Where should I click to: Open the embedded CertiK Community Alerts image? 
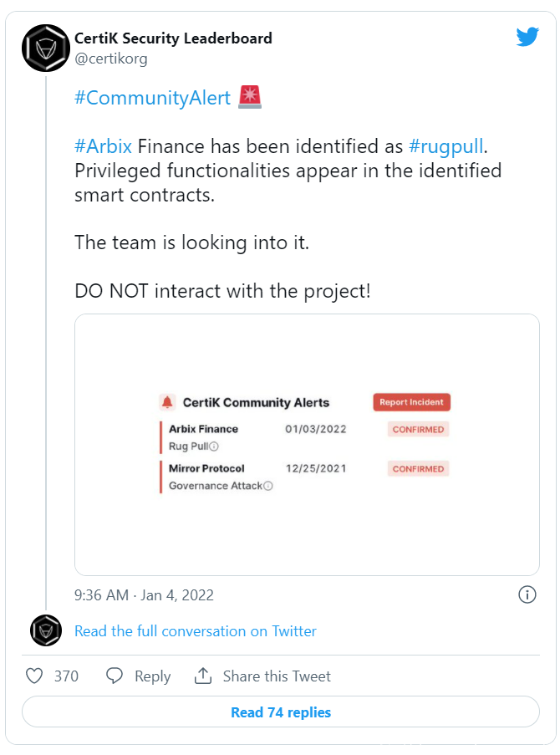tap(307, 444)
